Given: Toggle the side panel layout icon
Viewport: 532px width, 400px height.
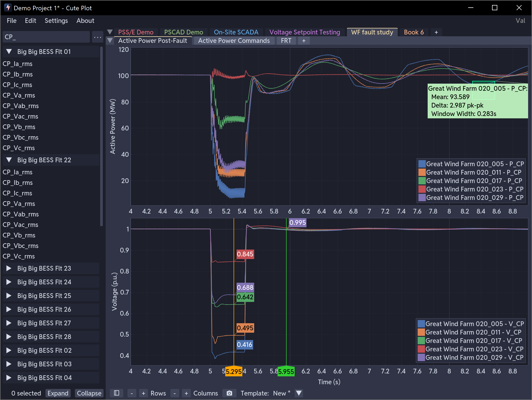Looking at the screenshot, I should click(x=117, y=393).
